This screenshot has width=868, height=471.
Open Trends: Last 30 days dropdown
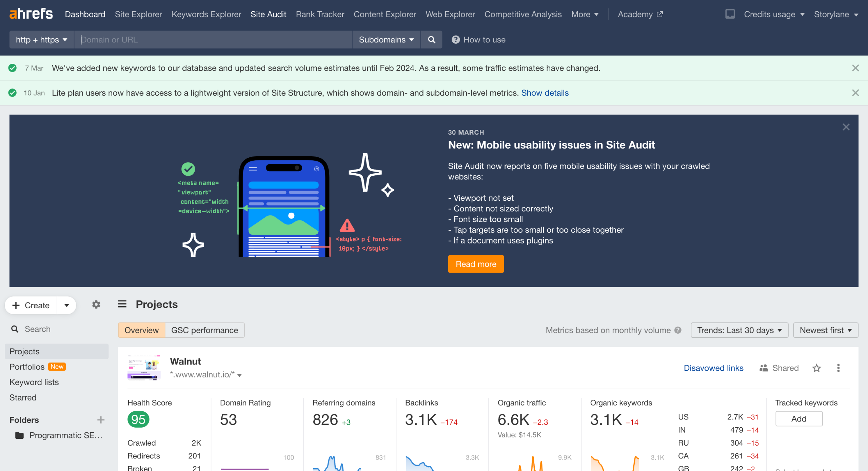739,330
